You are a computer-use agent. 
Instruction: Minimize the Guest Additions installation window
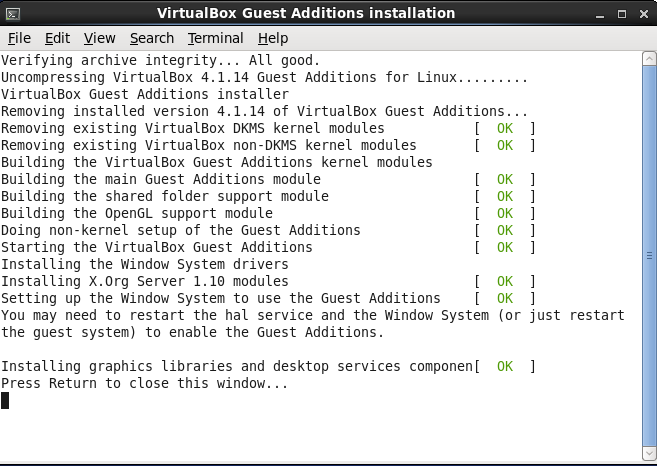(600, 15)
